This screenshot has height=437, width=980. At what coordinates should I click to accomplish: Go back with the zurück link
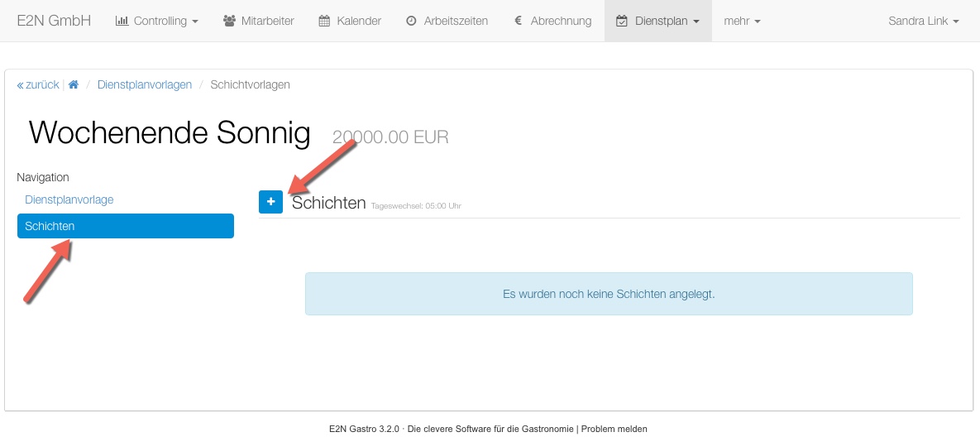(38, 84)
